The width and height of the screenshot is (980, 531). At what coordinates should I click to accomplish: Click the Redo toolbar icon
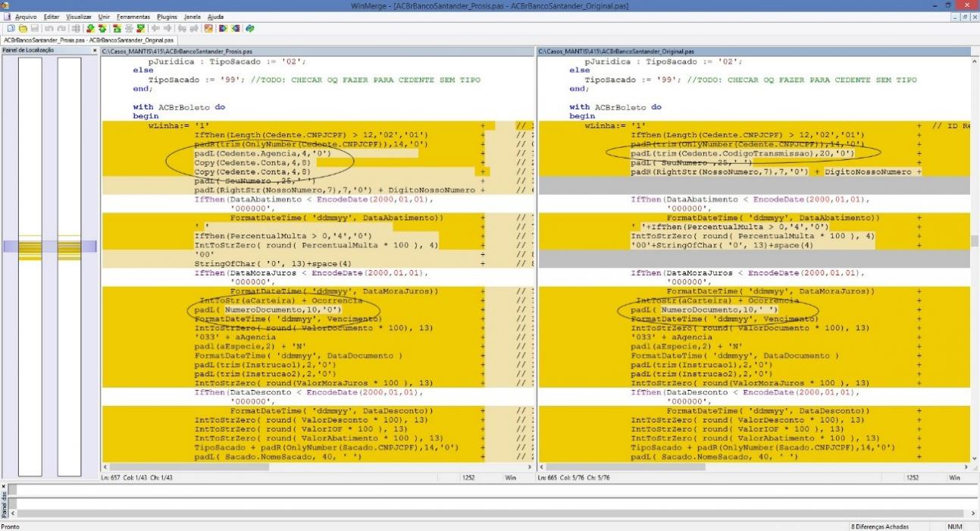coord(61,28)
